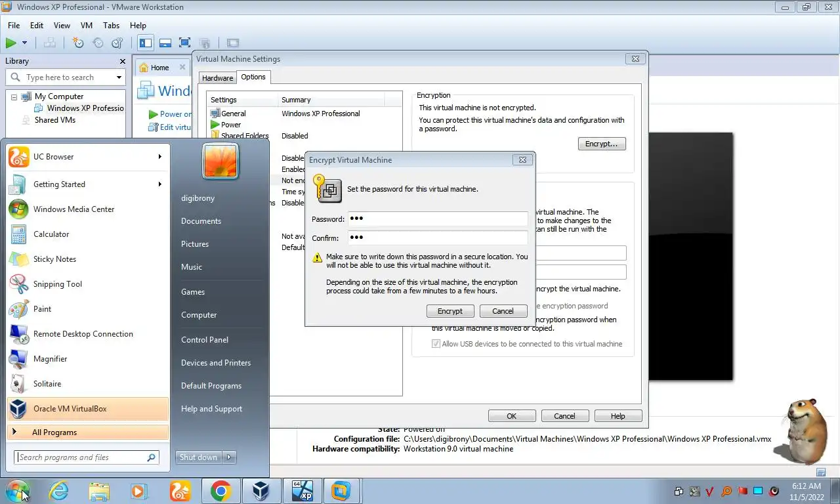This screenshot has height=504, width=840.
Task: Open Control Panel from Start menu
Action: 205,340
